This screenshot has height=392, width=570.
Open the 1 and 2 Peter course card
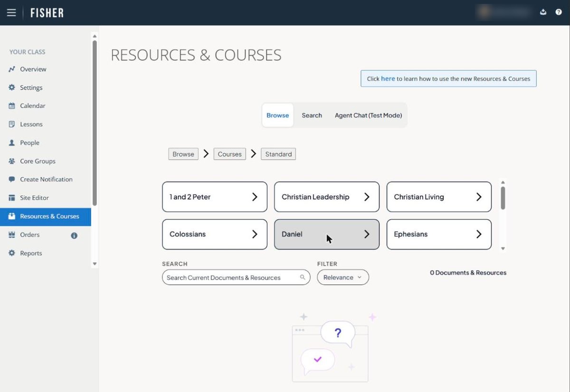coord(215,197)
